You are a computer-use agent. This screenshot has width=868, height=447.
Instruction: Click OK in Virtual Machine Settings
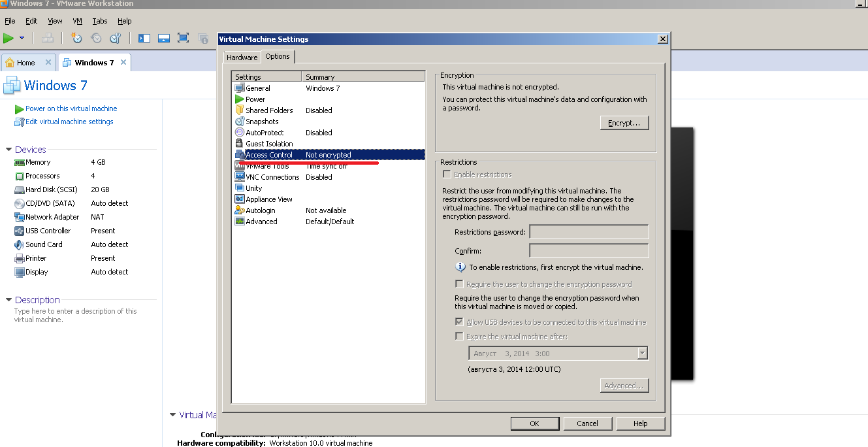(534, 423)
